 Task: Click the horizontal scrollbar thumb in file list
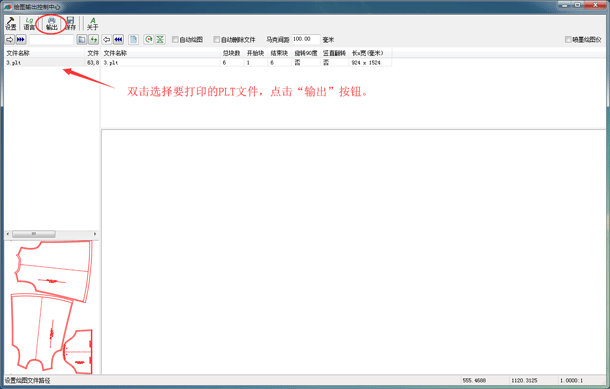(34, 234)
